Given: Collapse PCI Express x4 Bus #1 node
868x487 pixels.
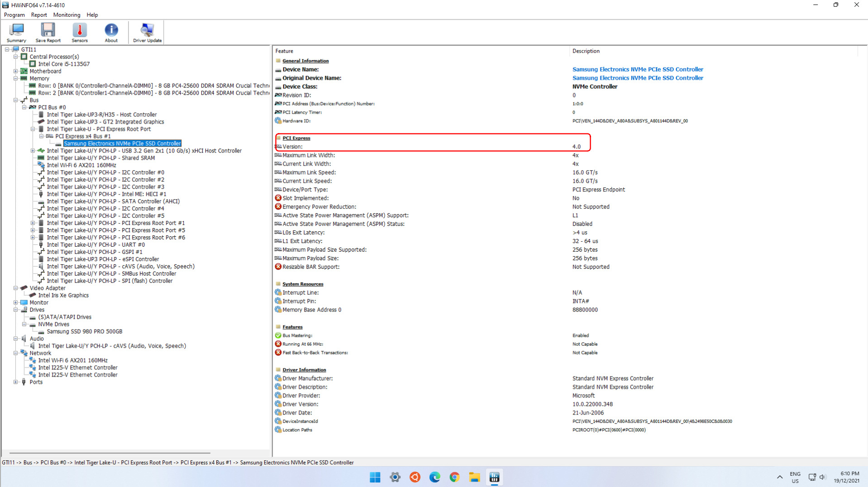Looking at the screenshot, I should click(x=41, y=136).
